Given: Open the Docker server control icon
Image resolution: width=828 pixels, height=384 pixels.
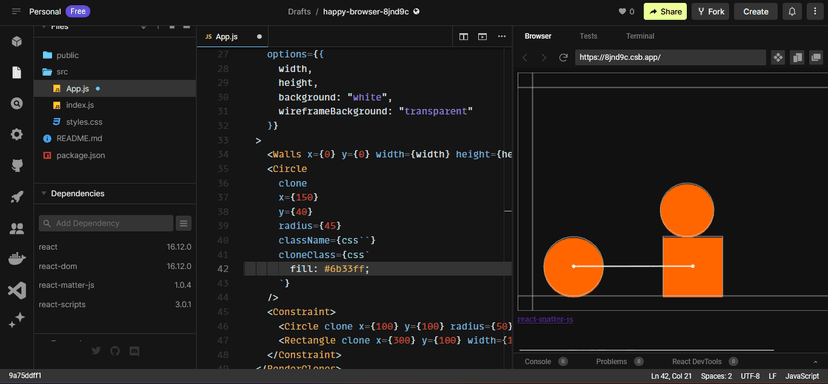Looking at the screenshot, I should coord(16,259).
